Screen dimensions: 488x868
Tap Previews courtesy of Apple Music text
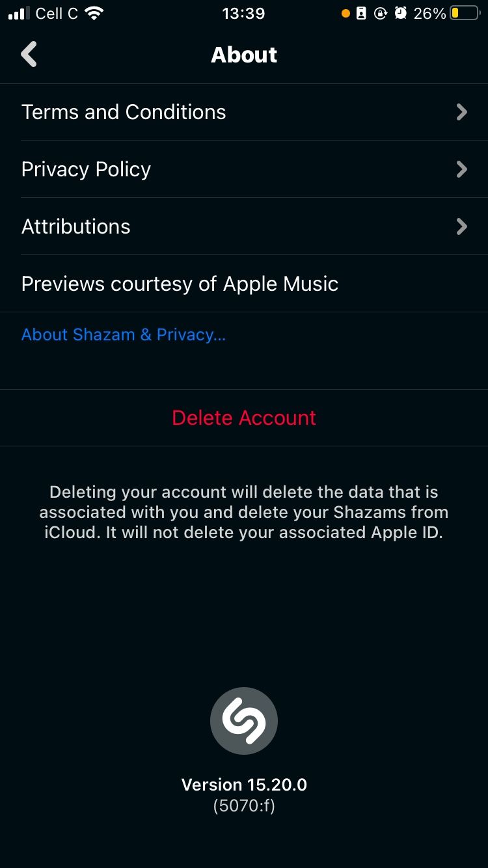click(180, 284)
